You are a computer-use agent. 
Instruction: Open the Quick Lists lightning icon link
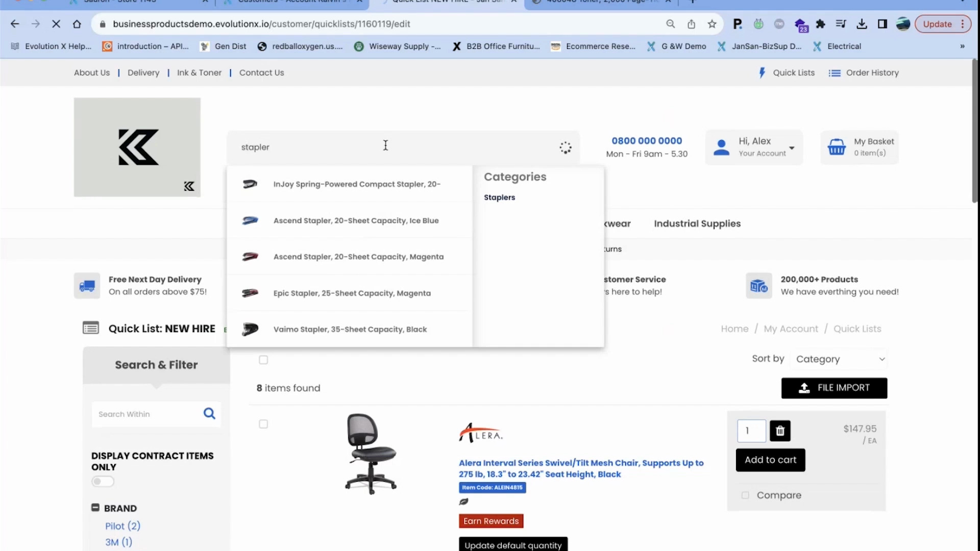[x=762, y=72]
